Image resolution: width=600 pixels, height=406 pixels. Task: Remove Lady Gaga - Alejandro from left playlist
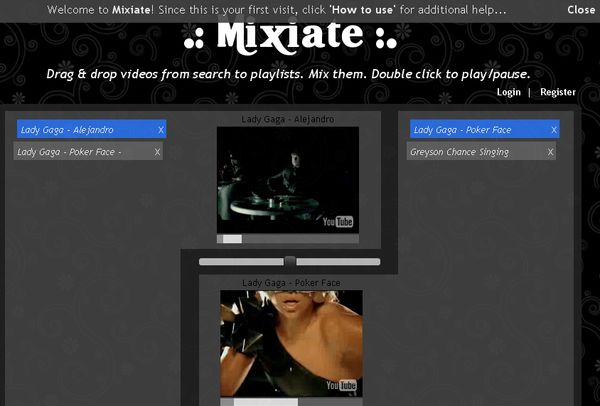[161, 130]
